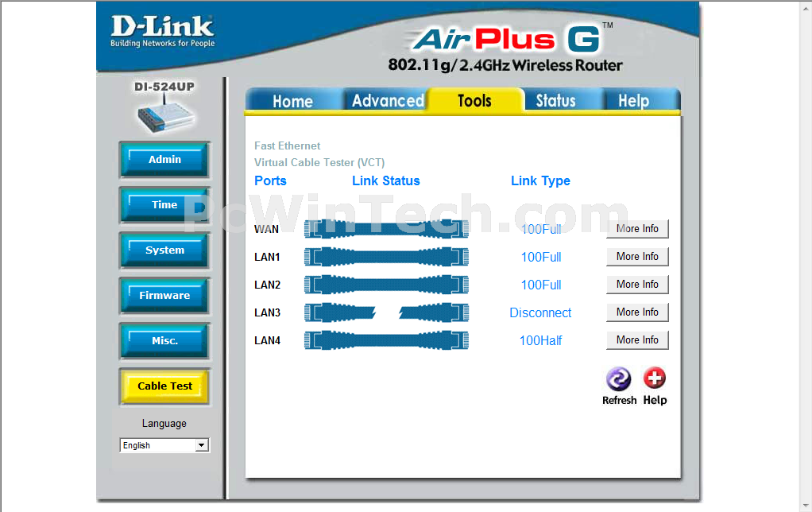The image size is (812, 512).
Task: Click the LAN4 port label
Action: (267, 340)
